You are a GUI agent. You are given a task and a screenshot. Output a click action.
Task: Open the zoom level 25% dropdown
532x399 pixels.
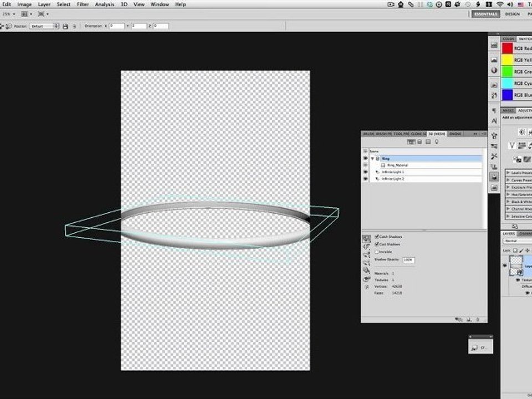[9, 14]
